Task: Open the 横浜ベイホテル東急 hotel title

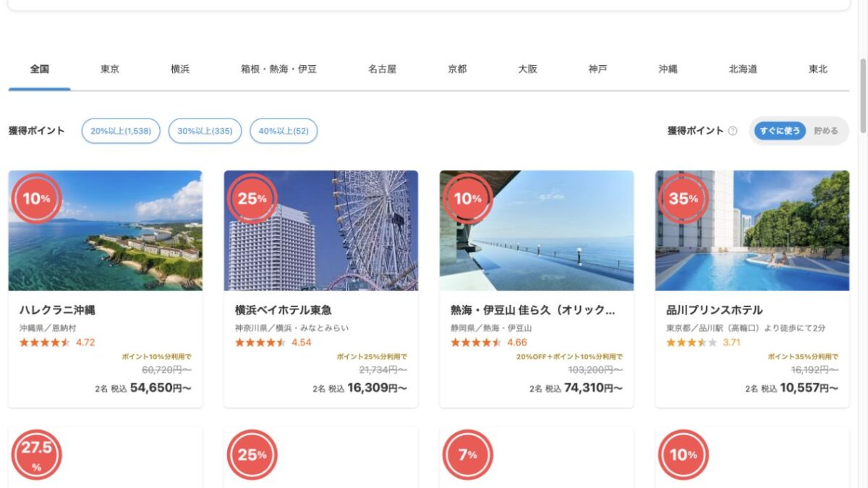Action: (284, 310)
